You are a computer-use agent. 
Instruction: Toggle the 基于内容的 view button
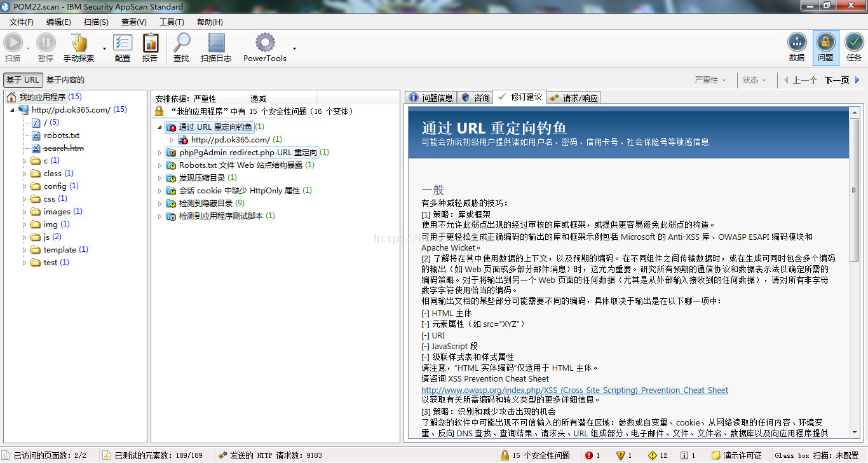65,80
